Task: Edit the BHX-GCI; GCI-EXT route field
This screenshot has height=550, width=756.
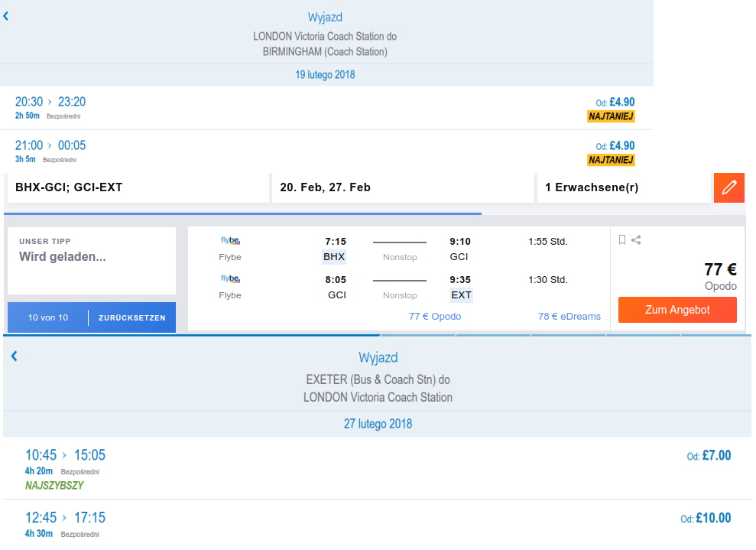Action: point(138,187)
